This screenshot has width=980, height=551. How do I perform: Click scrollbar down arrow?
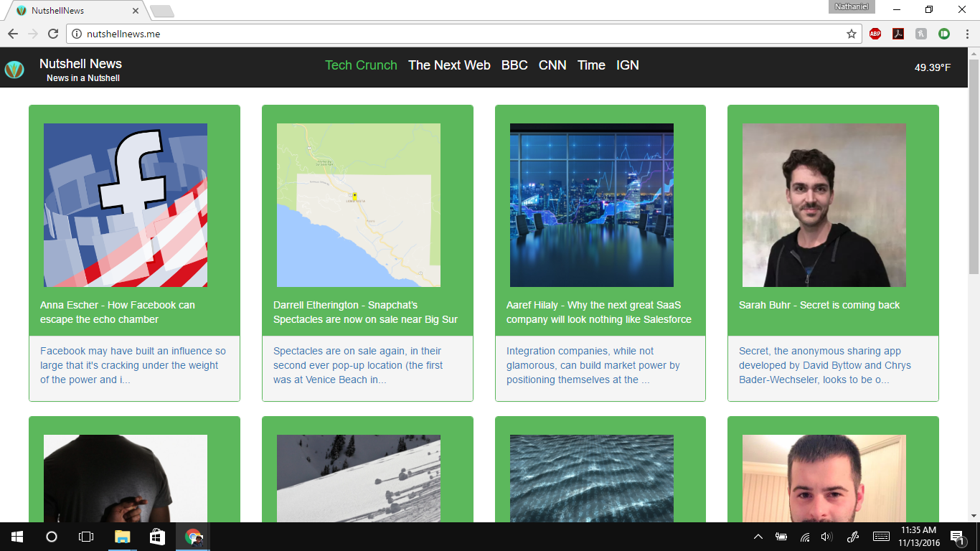tap(974, 516)
